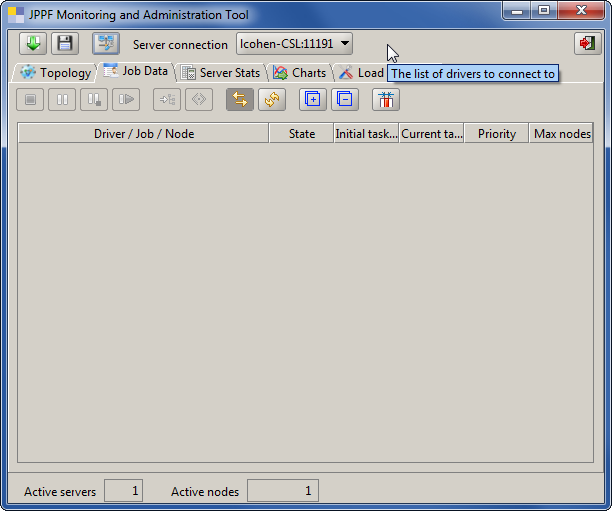Click the JPPF window title bar icon
This screenshot has width=612, height=511.
pos(16,15)
